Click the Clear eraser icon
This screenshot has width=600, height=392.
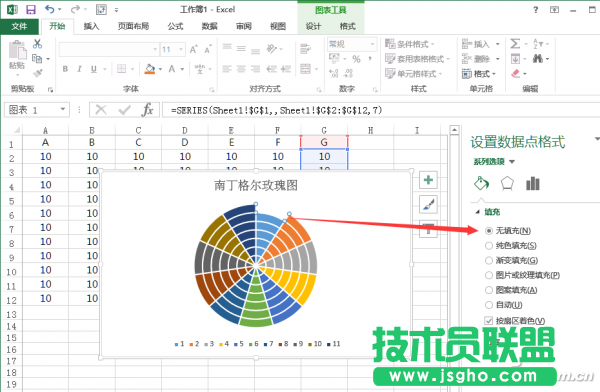[516, 73]
